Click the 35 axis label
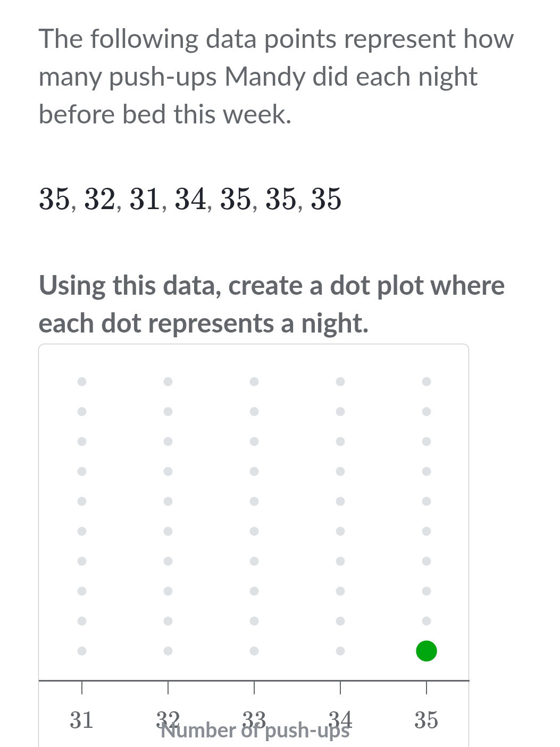Image resolution: width=560 pixels, height=747 pixels. 426,720
